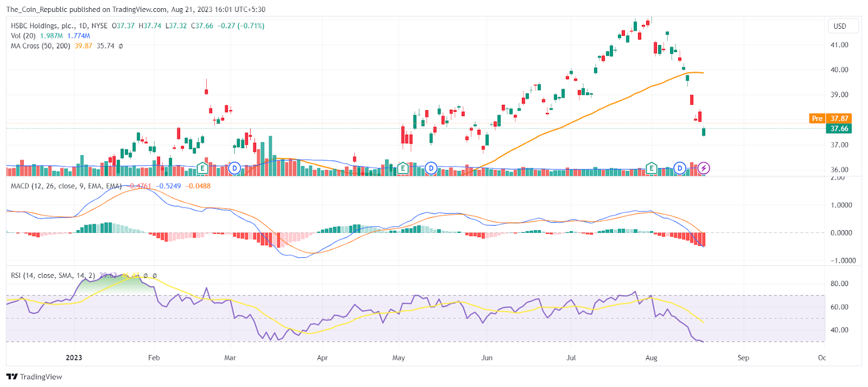This screenshot has height=387, width=868.
Task: Click the -0.5249 MACD value
Action: click(x=169, y=186)
